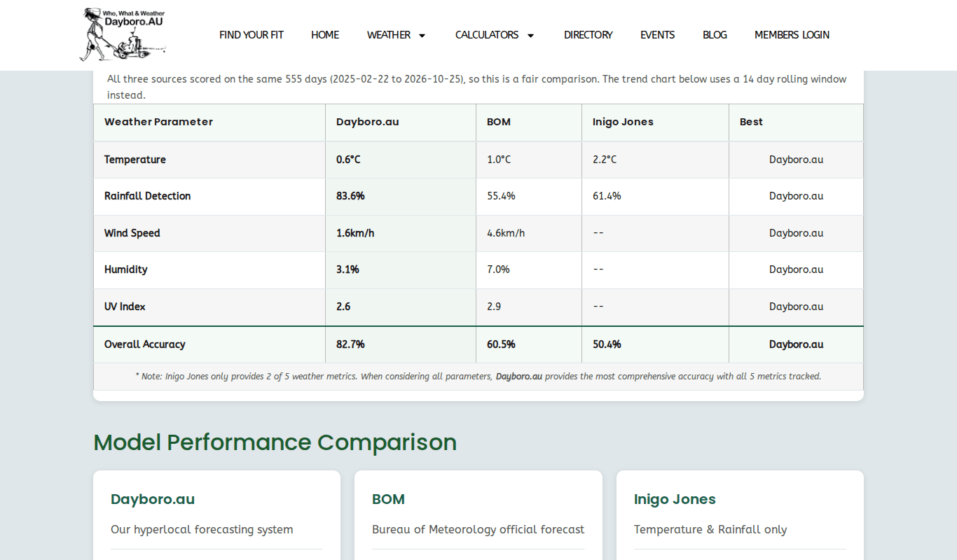Viewport: 957px width, 560px height.
Task: Open the Members Login page
Action: [x=792, y=35]
